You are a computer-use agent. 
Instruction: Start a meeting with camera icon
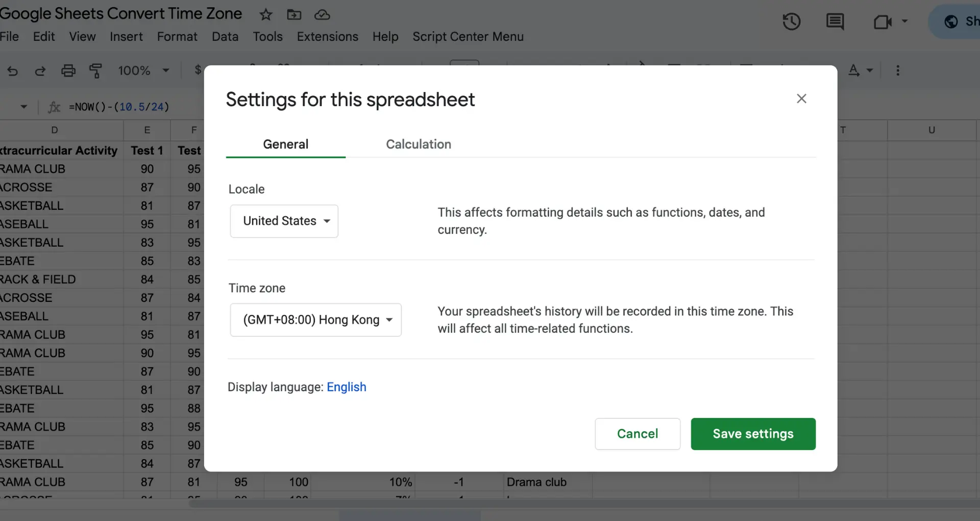(x=883, y=22)
